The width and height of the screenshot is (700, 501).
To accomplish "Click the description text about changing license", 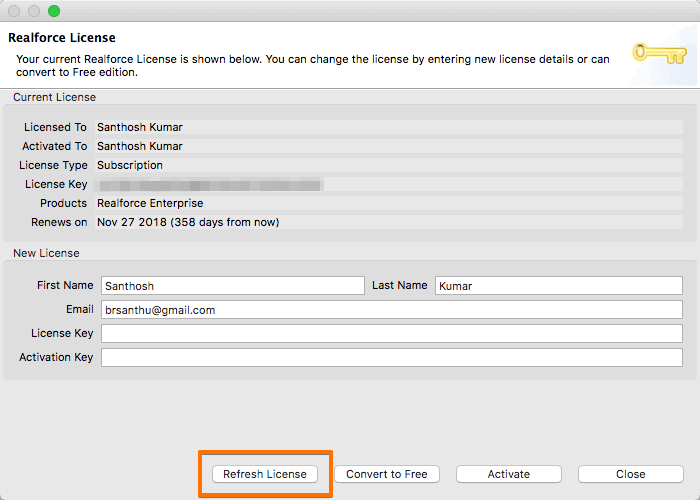I will (x=312, y=66).
